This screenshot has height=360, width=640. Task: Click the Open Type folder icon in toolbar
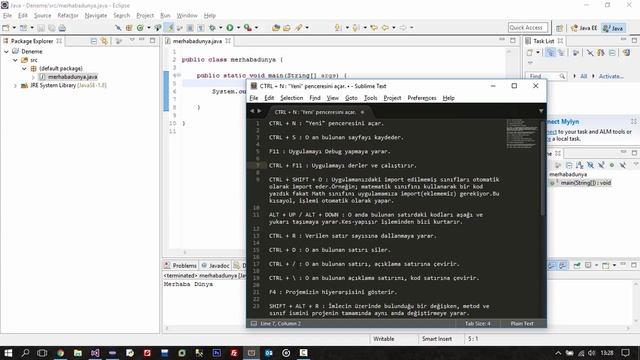[276, 28]
